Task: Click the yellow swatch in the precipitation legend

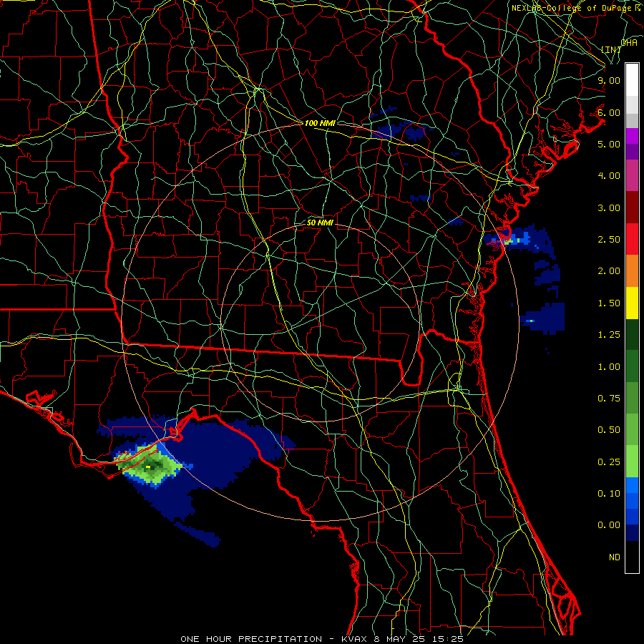Action: [632, 303]
